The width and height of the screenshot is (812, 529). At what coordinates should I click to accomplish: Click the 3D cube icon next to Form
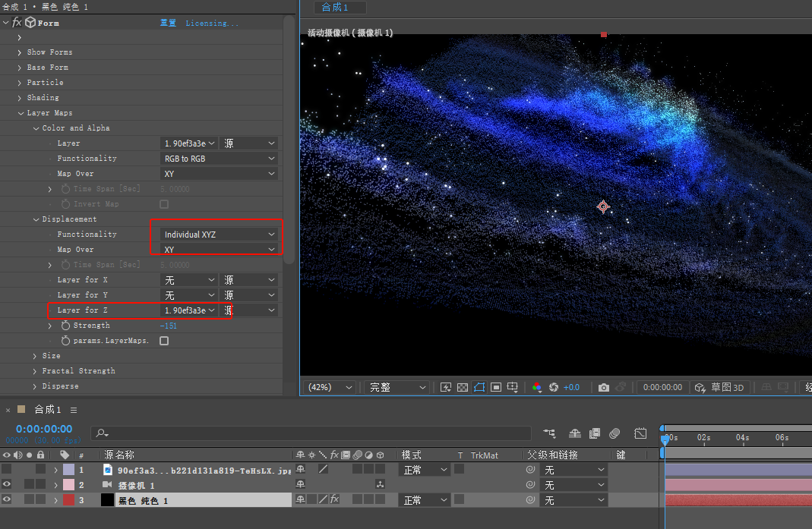(x=30, y=22)
